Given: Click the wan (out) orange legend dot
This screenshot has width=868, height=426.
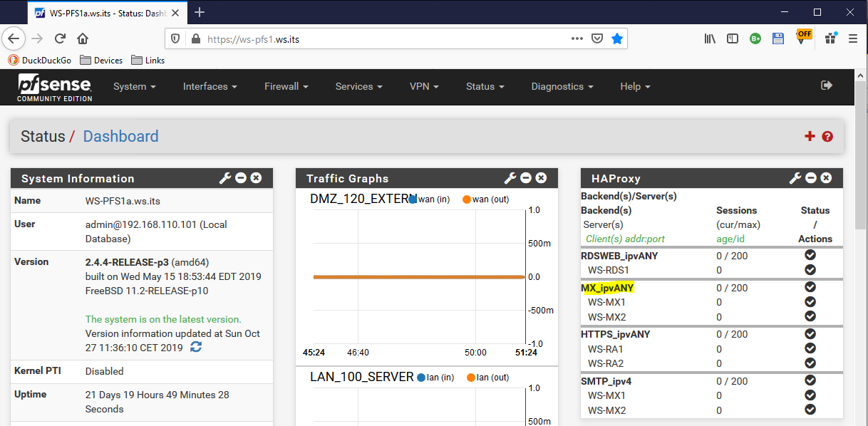Looking at the screenshot, I should point(467,199).
